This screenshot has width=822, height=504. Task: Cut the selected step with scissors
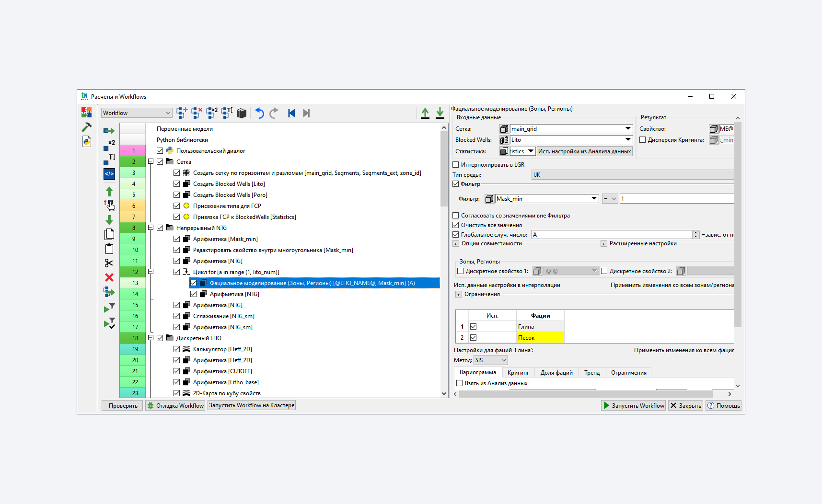pos(109,263)
